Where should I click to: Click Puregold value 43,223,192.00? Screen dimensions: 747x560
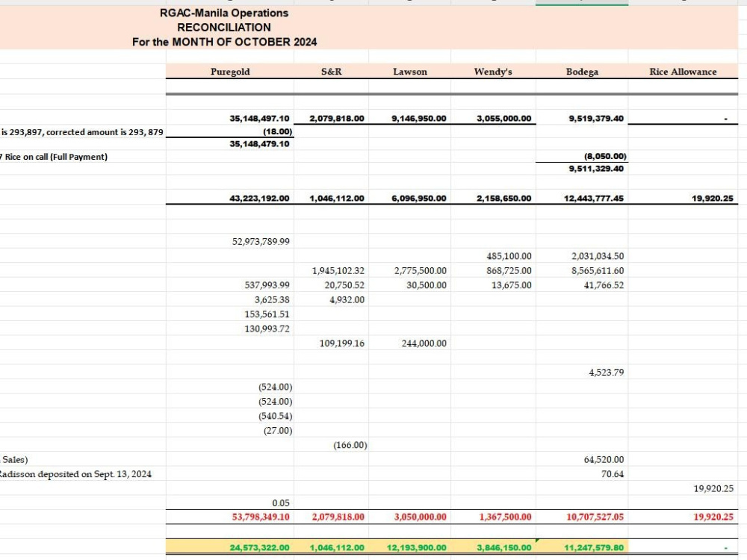tap(260, 199)
